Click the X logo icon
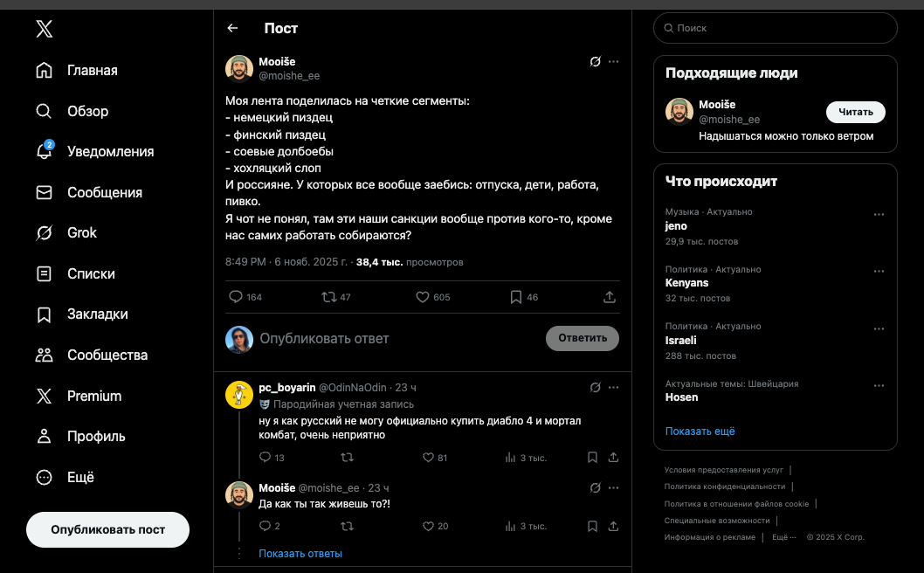 click(x=45, y=29)
